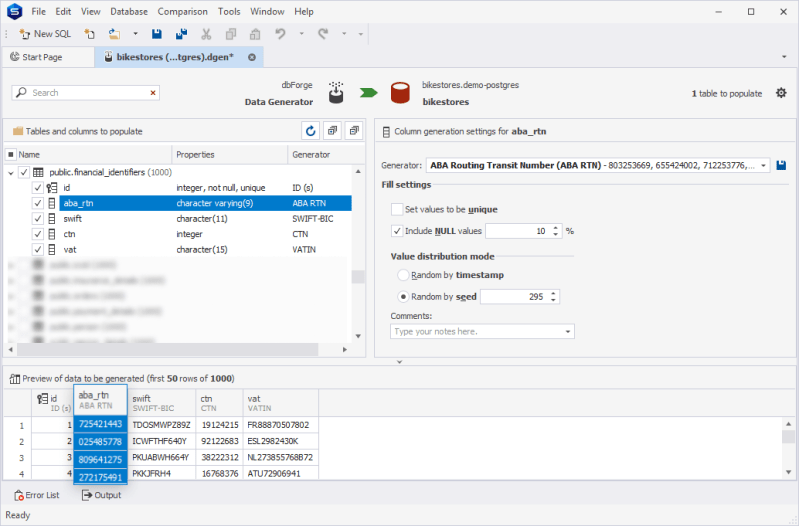Screen dimensions: 799x526
Task: Click the green populate arrow icon
Action: click(x=368, y=93)
